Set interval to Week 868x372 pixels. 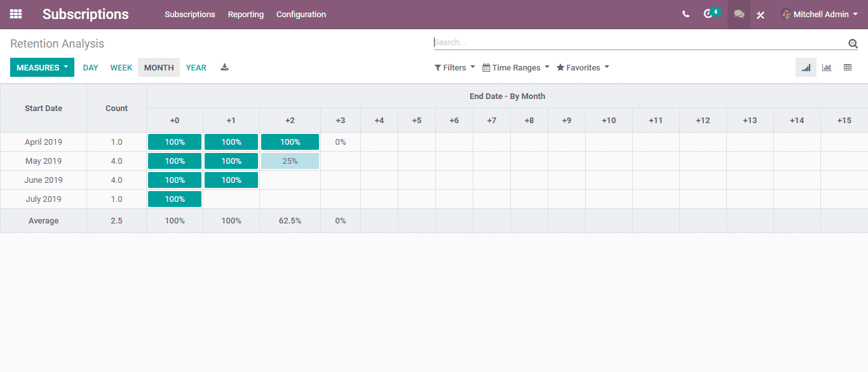pyautogui.click(x=121, y=67)
